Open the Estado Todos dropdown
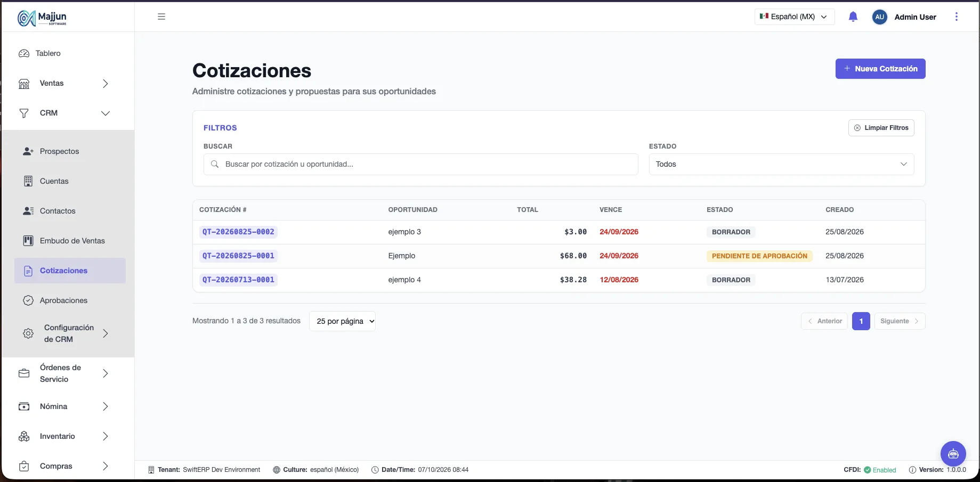The height and width of the screenshot is (482, 980). pyautogui.click(x=781, y=164)
